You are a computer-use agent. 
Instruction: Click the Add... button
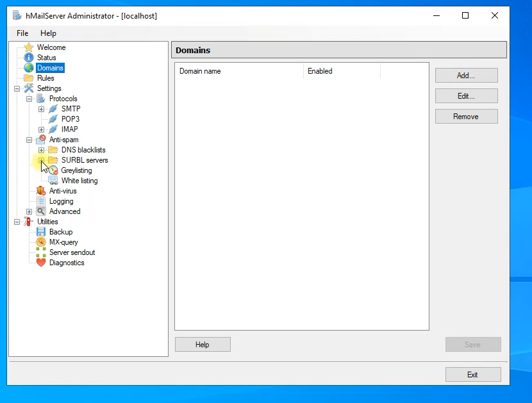(466, 76)
